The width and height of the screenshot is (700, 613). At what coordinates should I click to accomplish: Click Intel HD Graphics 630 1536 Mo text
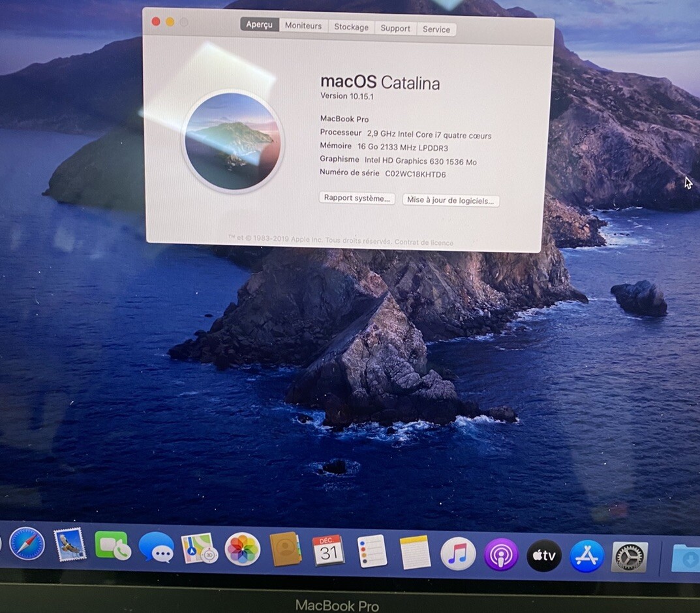tap(421, 161)
